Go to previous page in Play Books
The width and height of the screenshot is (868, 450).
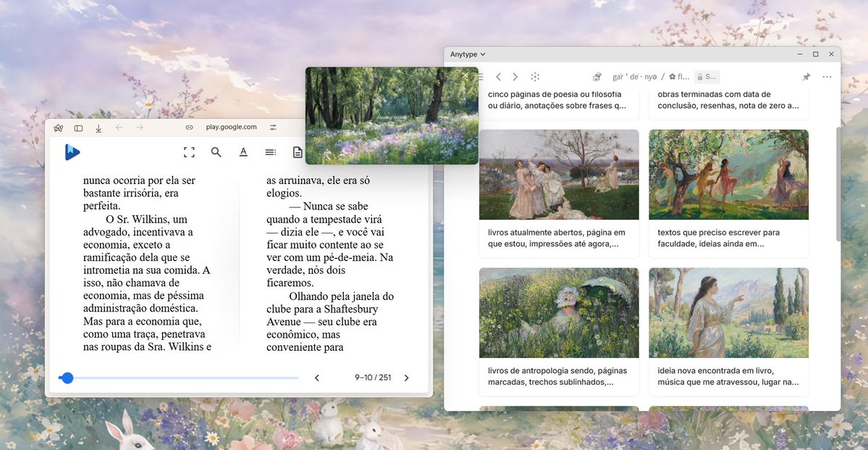coord(316,378)
